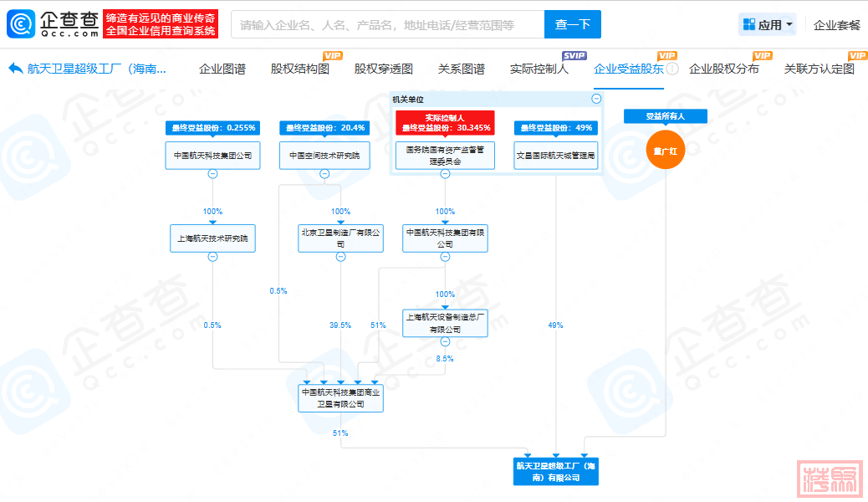Select the 北京卫星制造厂有限公司 node
The height and width of the screenshot is (502, 868).
[341, 238]
